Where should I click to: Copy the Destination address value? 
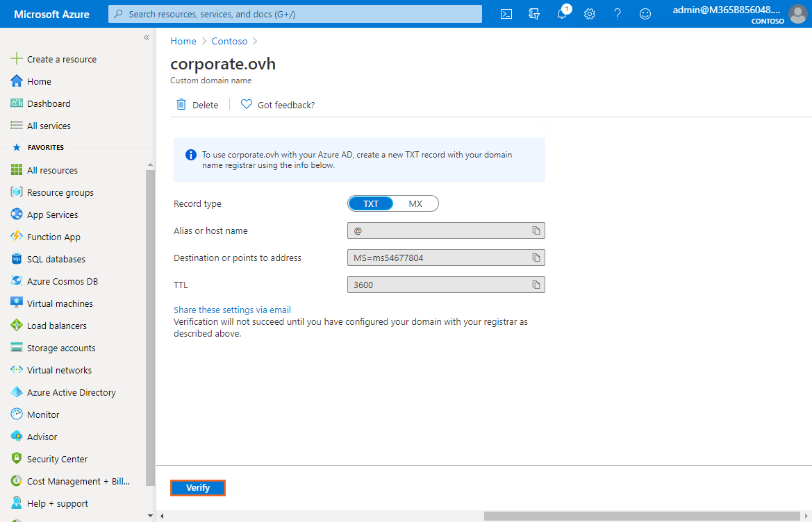(536, 258)
